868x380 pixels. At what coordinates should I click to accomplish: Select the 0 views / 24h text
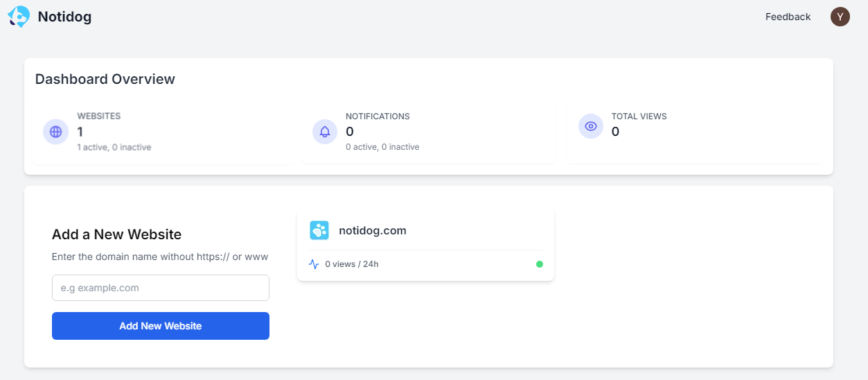pyautogui.click(x=351, y=264)
